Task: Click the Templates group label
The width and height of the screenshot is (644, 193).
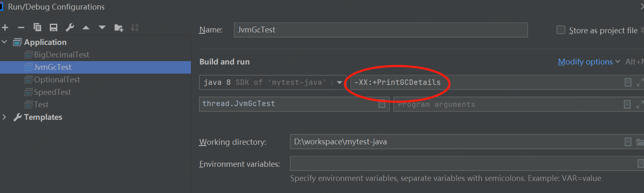Action: [43, 117]
